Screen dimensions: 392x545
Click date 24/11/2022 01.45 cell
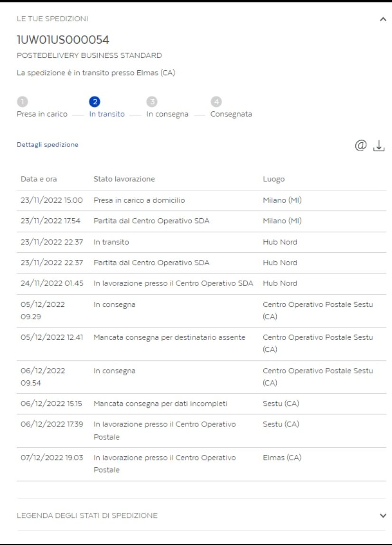[x=52, y=283]
